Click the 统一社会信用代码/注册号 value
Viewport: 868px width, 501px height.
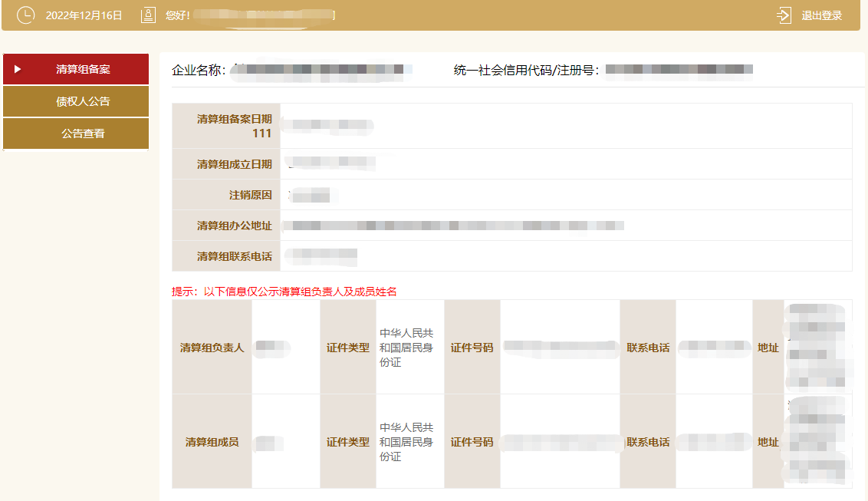click(679, 71)
